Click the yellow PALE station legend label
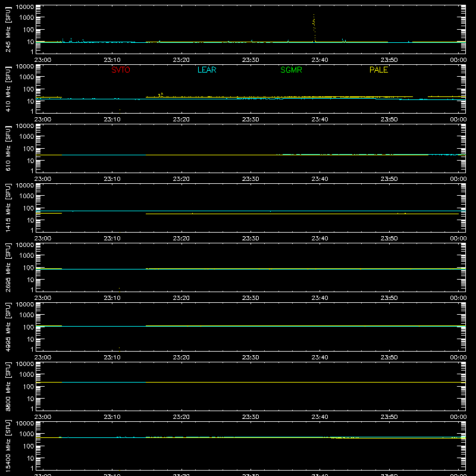The image size is (476, 476). tap(378, 70)
